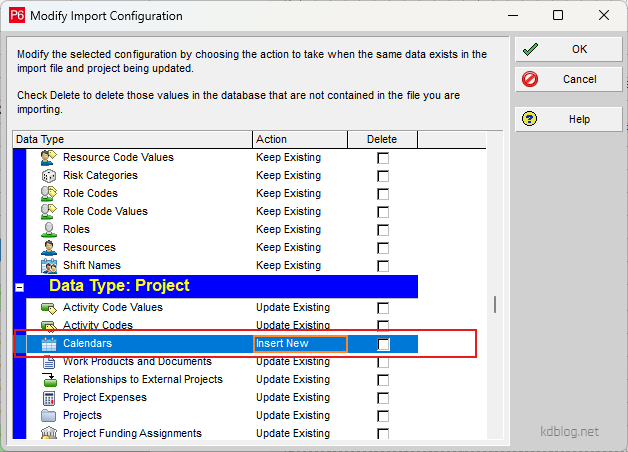The height and width of the screenshot is (452, 628).
Task: Click the Project Expenses icon
Action: [x=48, y=398]
